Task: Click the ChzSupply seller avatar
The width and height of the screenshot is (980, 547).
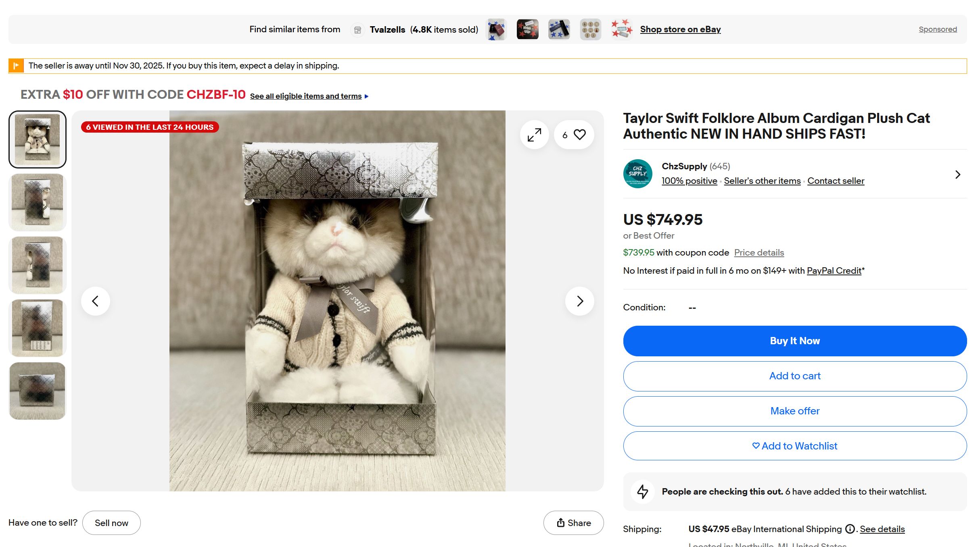Action: click(x=638, y=174)
